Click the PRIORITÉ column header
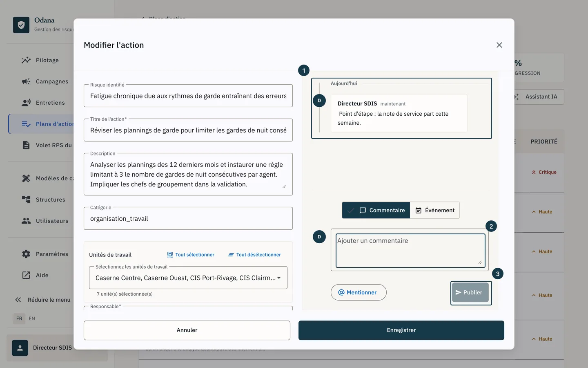 click(x=544, y=141)
